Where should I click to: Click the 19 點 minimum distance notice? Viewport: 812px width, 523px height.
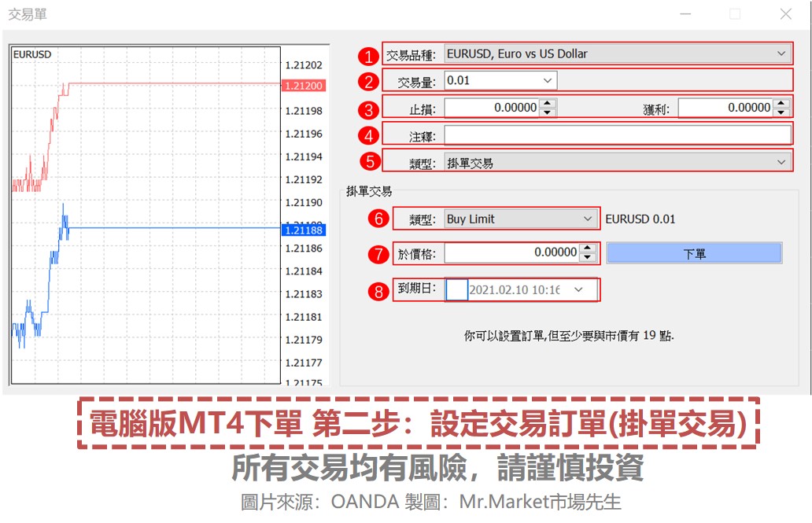[x=569, y=336]
